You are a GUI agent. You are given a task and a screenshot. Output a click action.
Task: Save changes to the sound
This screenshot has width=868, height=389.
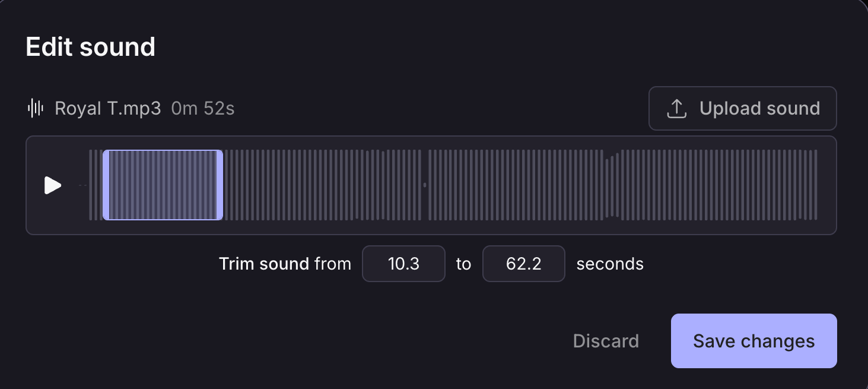tap(754, 341)
